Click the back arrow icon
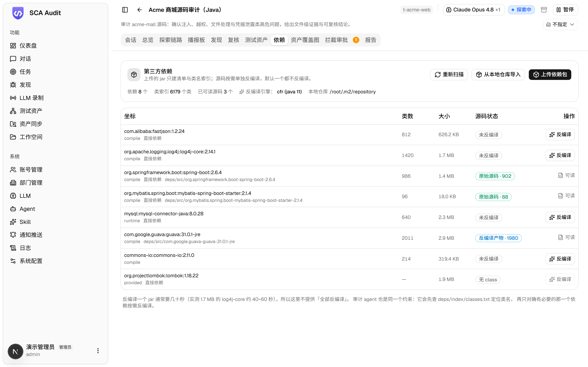Image resolution: width=588 pixels, height=367 pixels. [139, 10]
